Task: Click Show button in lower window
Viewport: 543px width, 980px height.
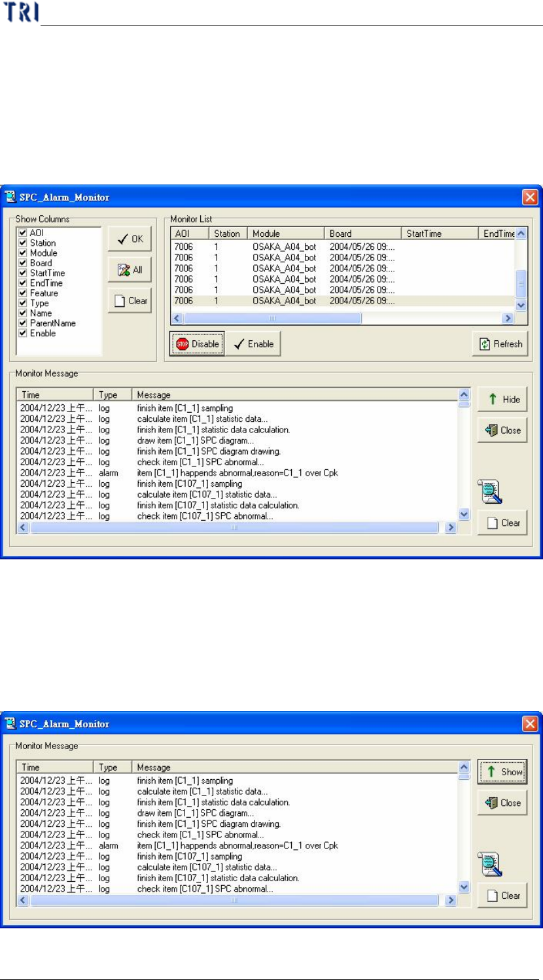Action: pos(502,771)
